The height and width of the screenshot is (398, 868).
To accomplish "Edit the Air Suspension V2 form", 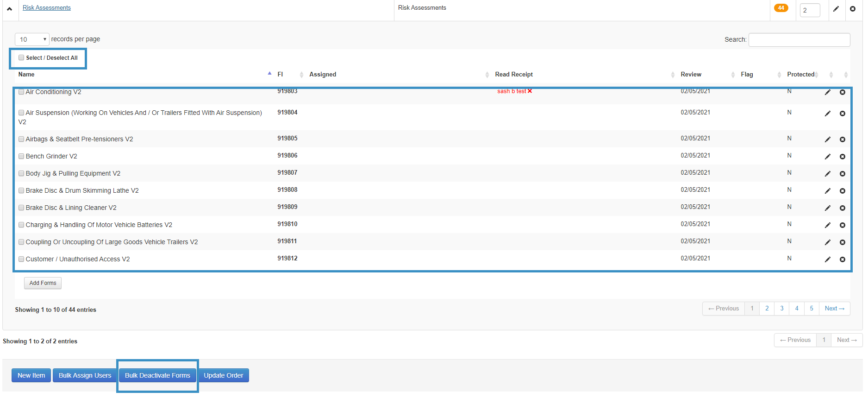I will point(828,114).
